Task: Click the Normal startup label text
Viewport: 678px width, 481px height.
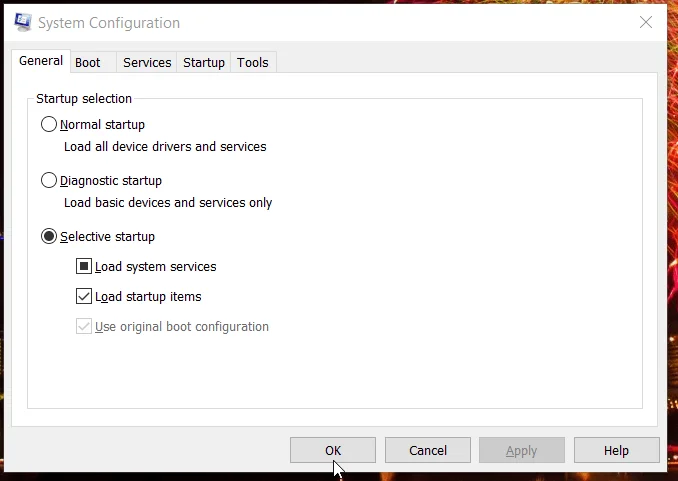Action: (x=102, y=125)
